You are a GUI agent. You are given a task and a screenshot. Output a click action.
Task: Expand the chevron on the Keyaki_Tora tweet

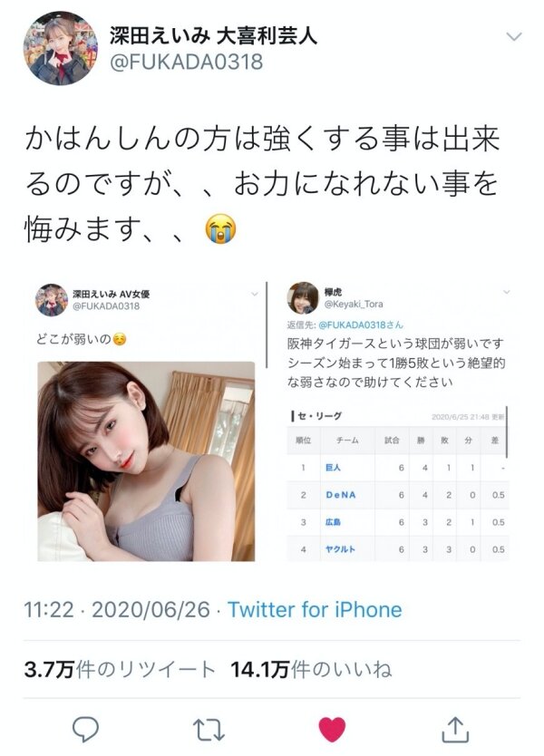pyautogui.click(x=507, y=292)
